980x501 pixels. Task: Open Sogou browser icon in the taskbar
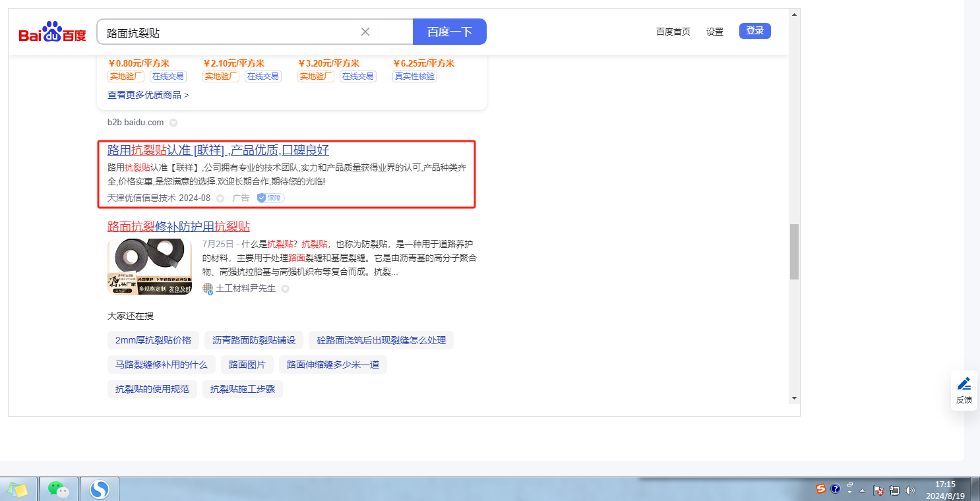[99, 489]
